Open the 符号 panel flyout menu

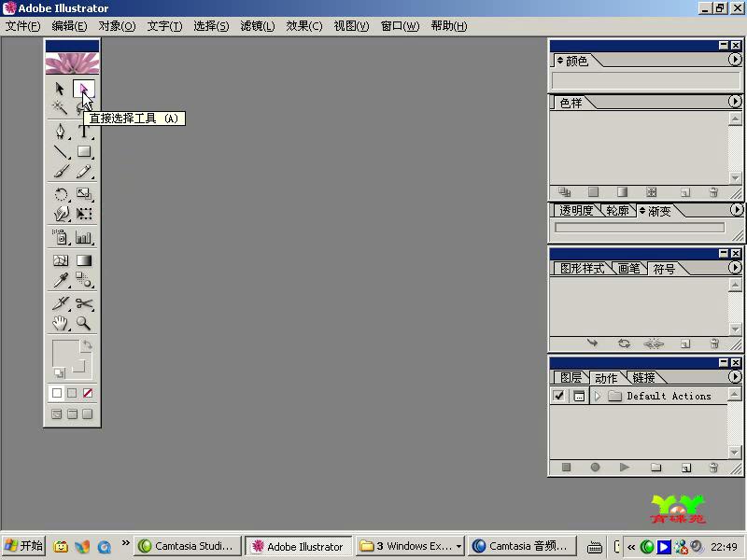click(735, 268)
